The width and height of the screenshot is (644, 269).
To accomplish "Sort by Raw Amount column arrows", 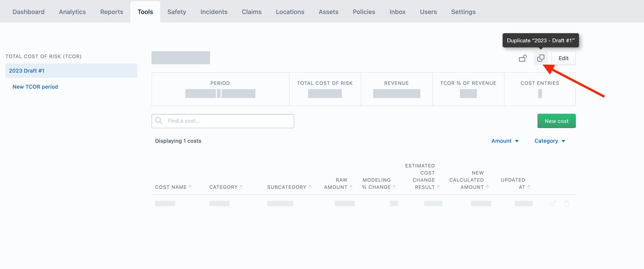I will pos(351,187).
